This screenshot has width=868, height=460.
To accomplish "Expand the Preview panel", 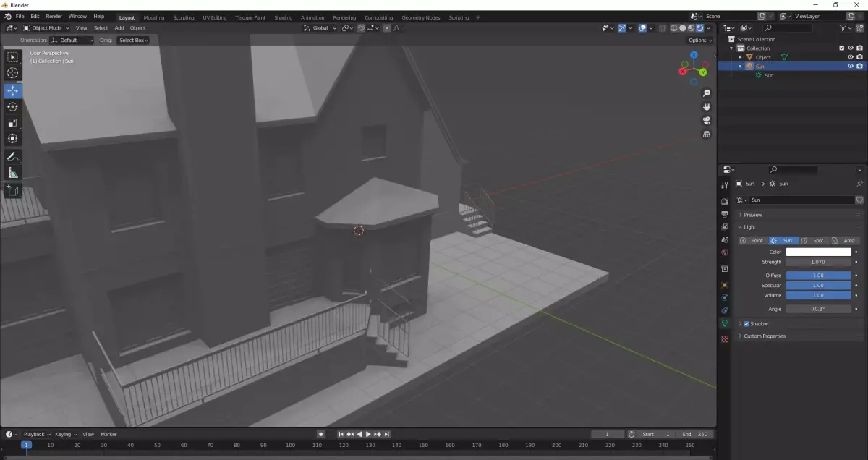I will [753, 215].
